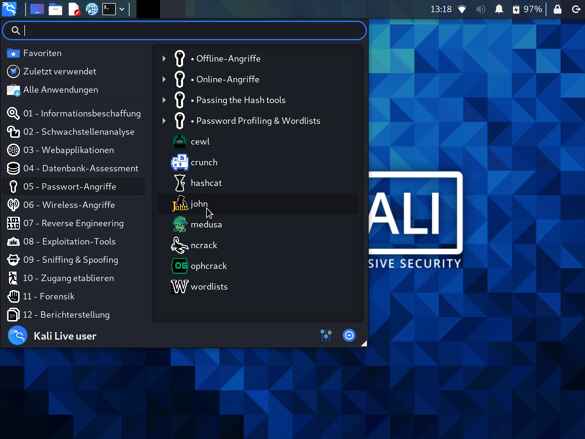The image size is (585, 439).
Task: Launch cewl via its icon
Action: click(180, 141)
